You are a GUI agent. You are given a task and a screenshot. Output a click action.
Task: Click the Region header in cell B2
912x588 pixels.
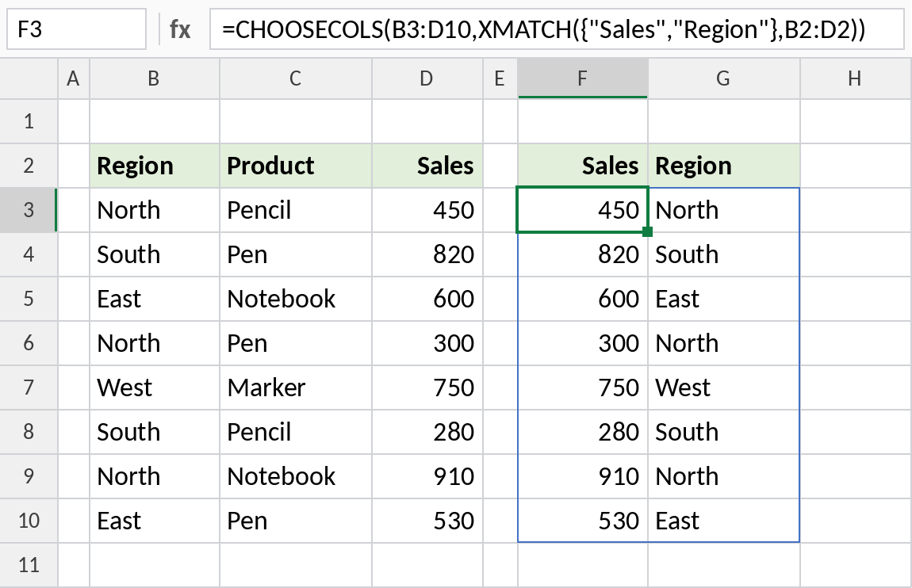(x=154, y=166)
